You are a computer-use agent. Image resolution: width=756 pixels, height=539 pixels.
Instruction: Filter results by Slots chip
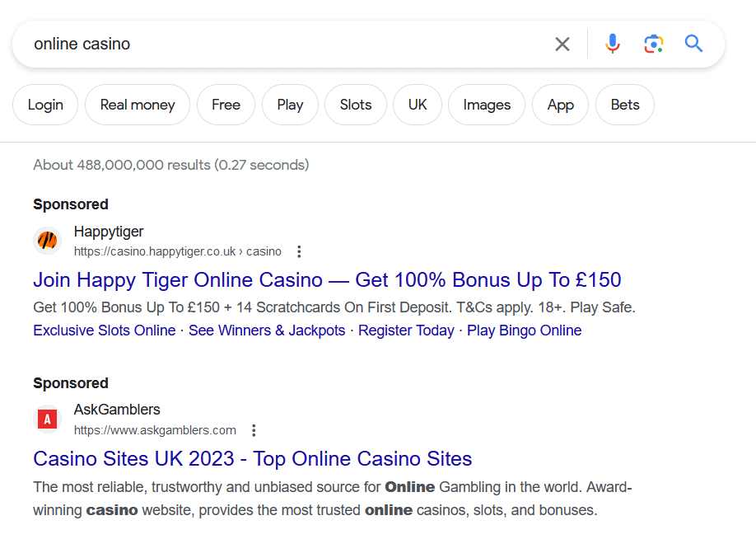[x=356, y=105]
